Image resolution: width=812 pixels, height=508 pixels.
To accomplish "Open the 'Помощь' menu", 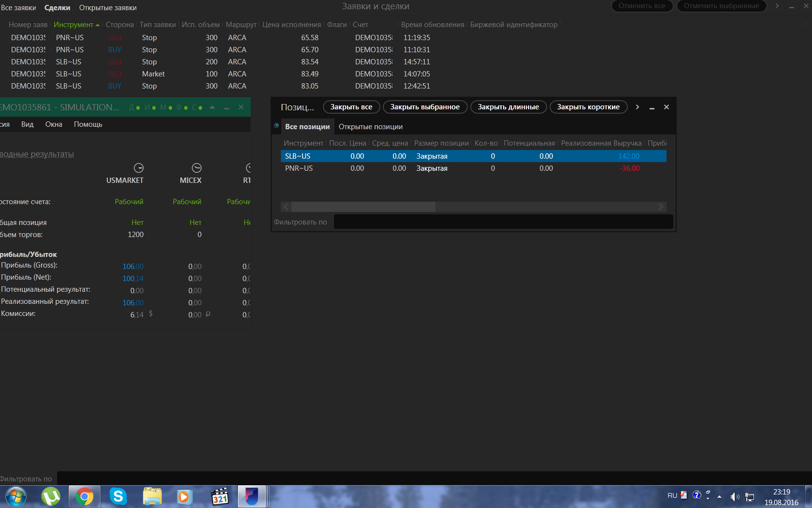I will pyautogui.click(x=88, y=124).
